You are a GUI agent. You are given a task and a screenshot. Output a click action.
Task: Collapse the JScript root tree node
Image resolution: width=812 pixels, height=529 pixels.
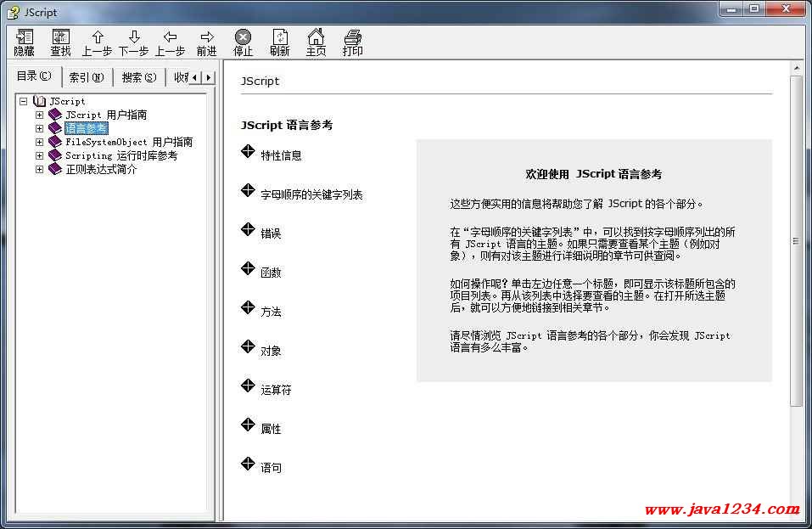point(23,101)
